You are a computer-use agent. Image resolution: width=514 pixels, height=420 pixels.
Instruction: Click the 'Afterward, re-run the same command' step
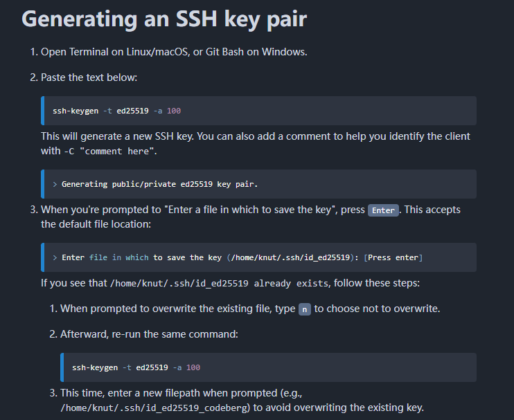click(x=149, y=334)
